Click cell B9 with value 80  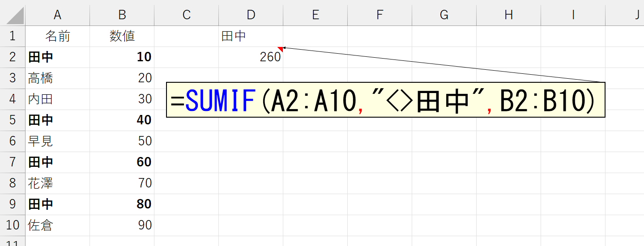click(x=122, y=204)
